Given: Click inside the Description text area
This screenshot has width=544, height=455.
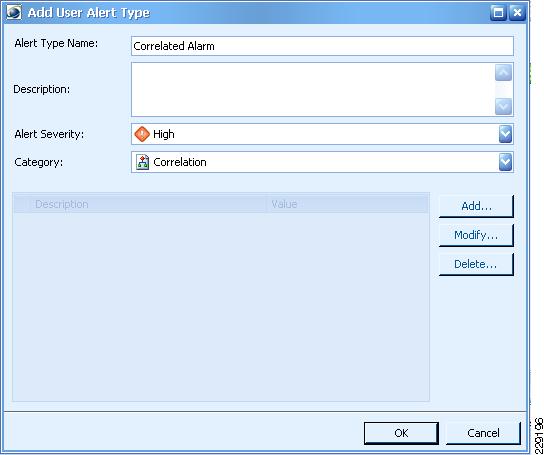Looking at the screenshot, I should coord(313,90).
